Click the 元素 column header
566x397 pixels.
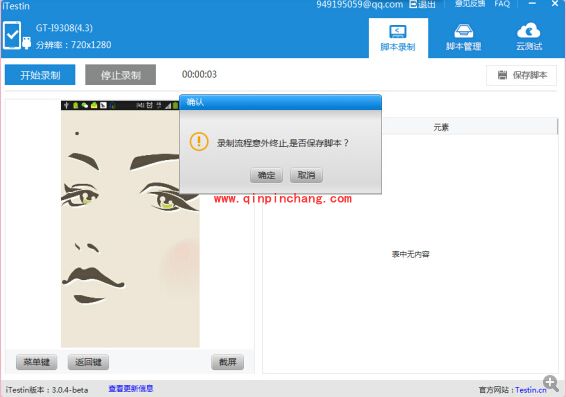[x=441, y=127]
